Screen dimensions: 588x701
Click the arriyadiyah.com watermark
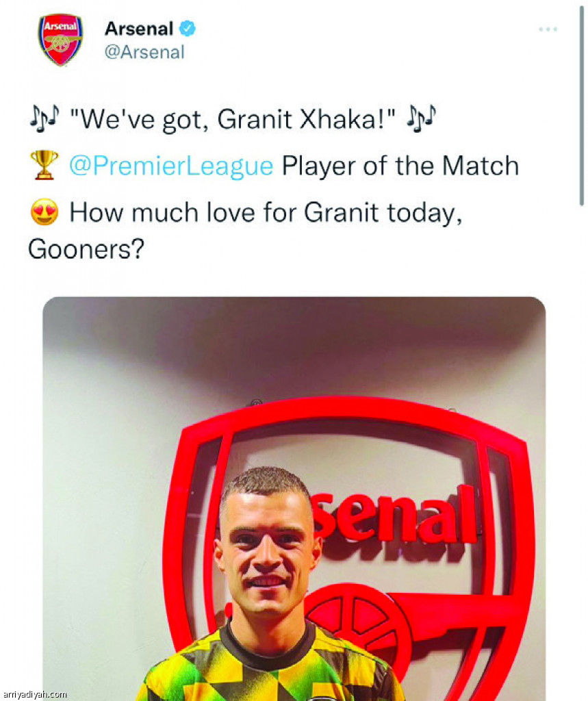coord(34,694)
